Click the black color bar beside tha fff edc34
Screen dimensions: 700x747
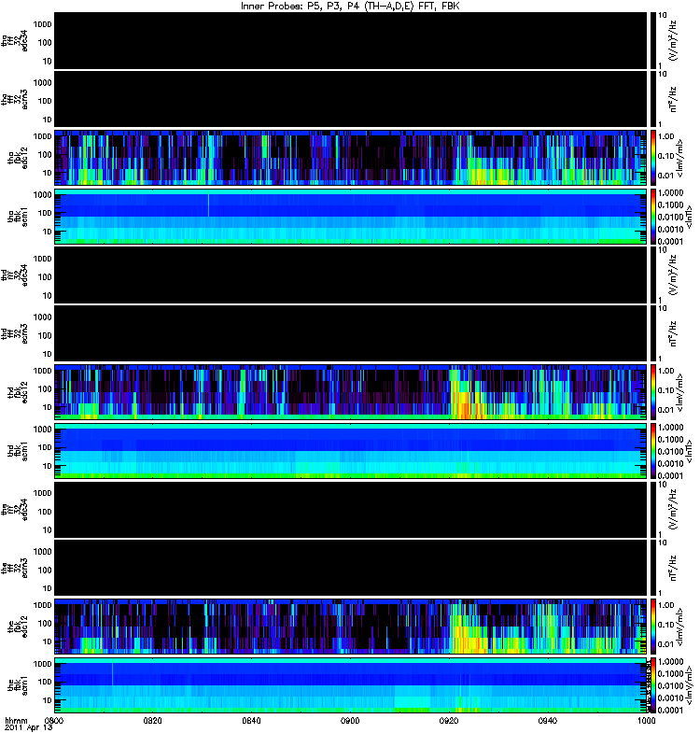pyautogui.click(x=653, y=40)
